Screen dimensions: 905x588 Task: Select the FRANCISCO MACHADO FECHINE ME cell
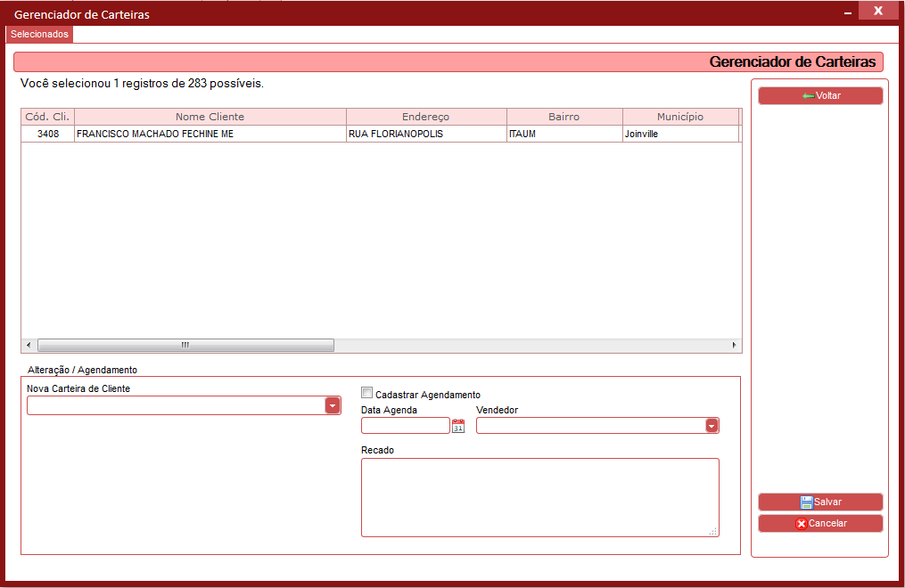point(210,134)
